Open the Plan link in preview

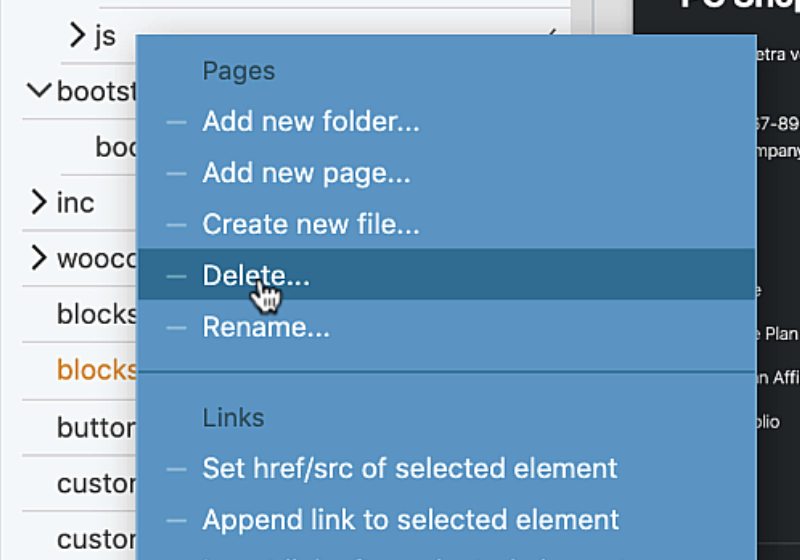[x=782, y=334]
